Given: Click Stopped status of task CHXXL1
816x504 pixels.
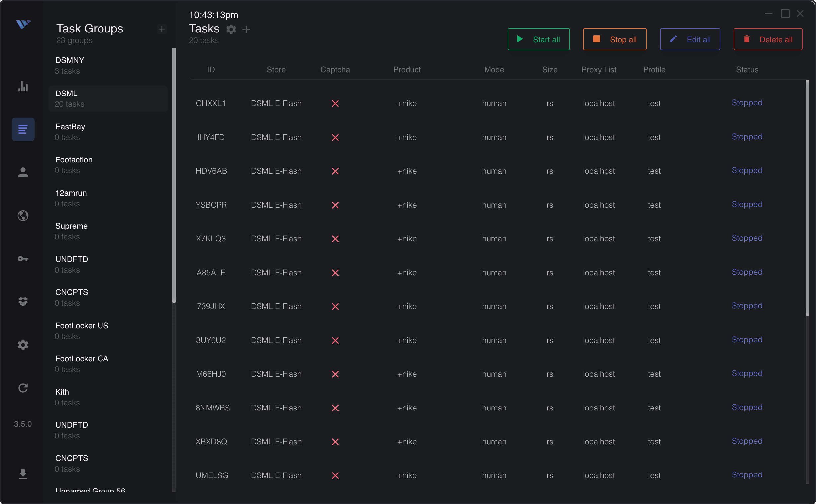Looking at the screenshot, I should pyautogui.click(x=747, y=103).
